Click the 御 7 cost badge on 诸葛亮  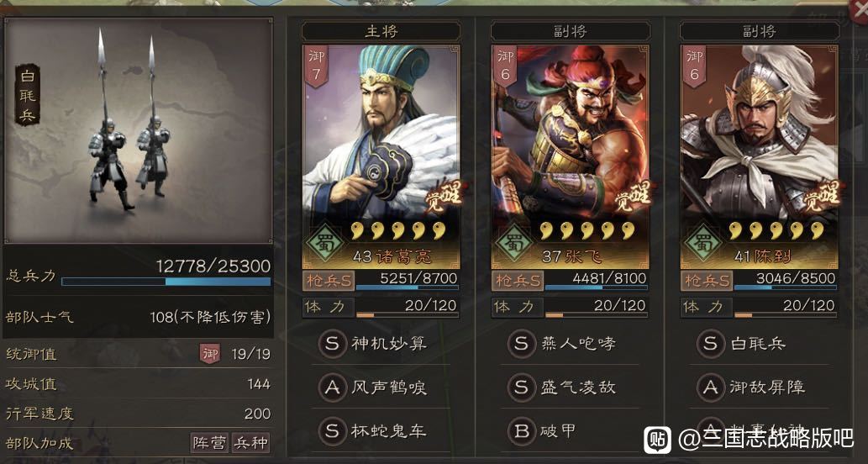tap(316, 65)
